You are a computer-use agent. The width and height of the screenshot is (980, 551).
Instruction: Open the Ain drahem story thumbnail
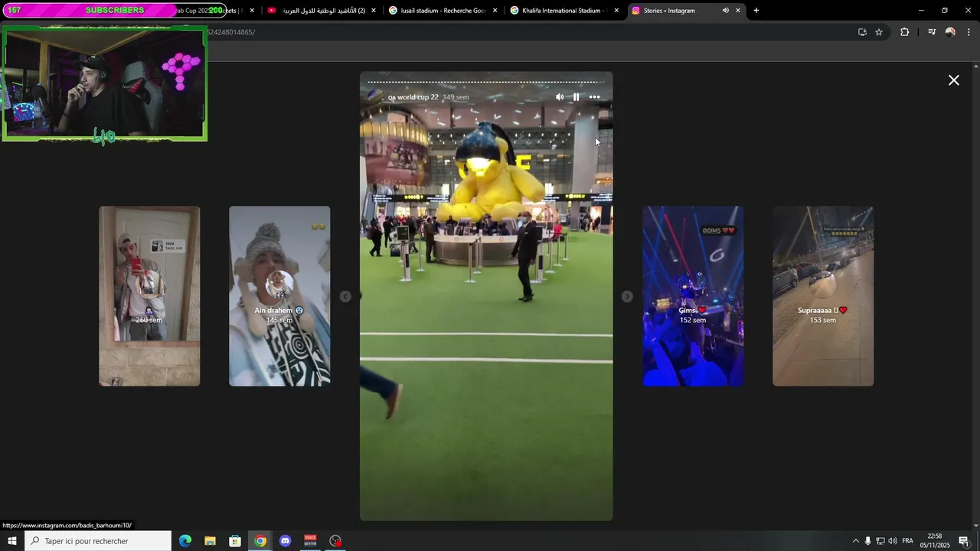pos(279,296)
